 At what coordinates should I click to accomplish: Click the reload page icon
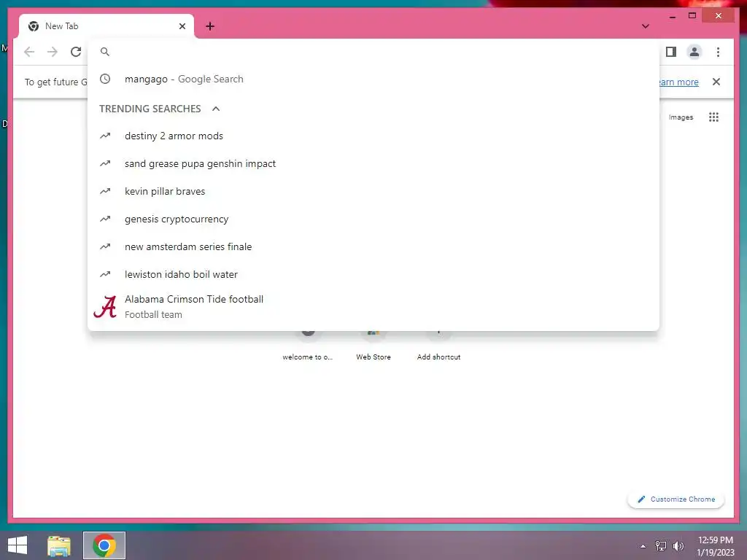(x=76, y=52)
